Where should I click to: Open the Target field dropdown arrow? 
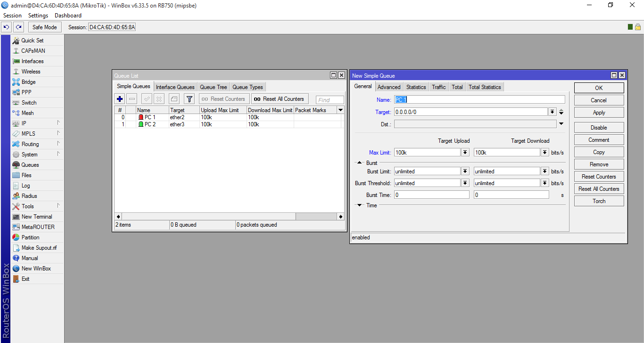(552, 112)
